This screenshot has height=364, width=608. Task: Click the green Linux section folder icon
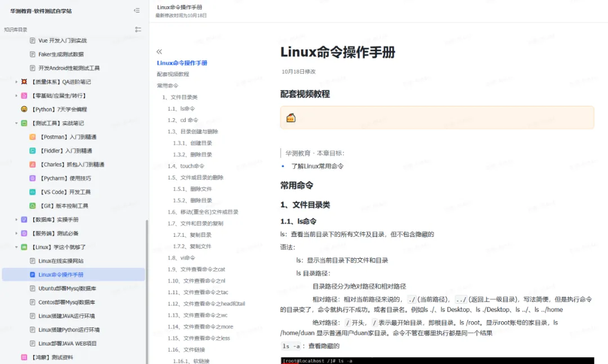(25, 246)
